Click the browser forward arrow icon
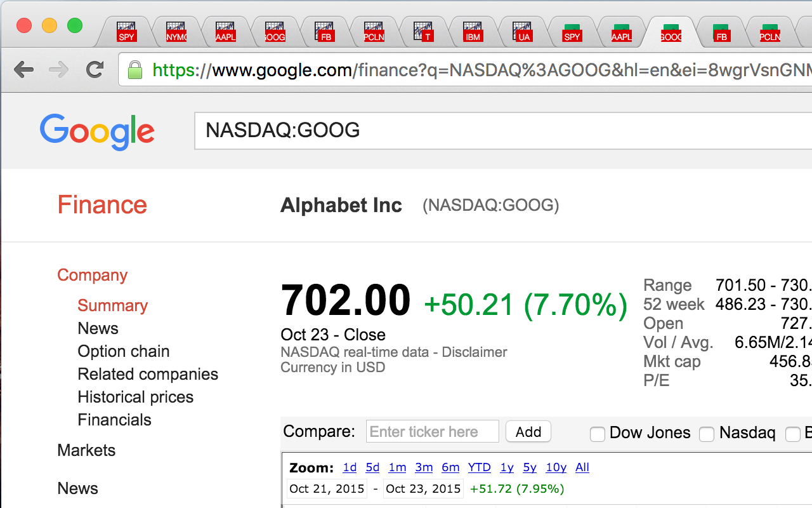The width and height of the screenshot is (812, 508). pyautogui.click(x=58, y=69)
